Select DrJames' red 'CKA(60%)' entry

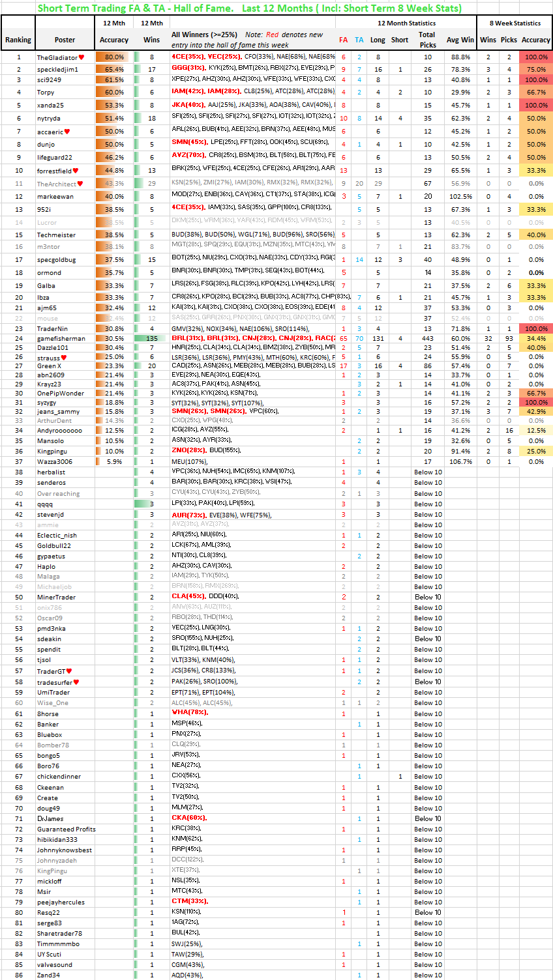click(189, 817)
